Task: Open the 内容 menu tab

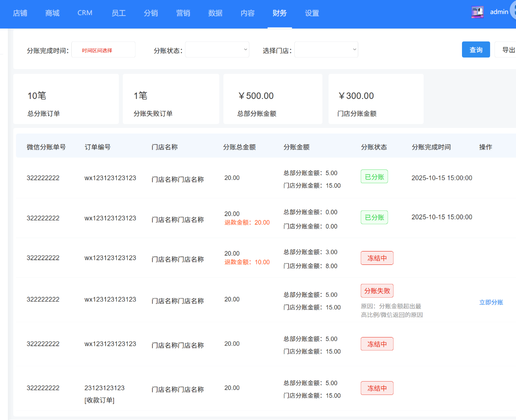Action: [x=248, y=13]
